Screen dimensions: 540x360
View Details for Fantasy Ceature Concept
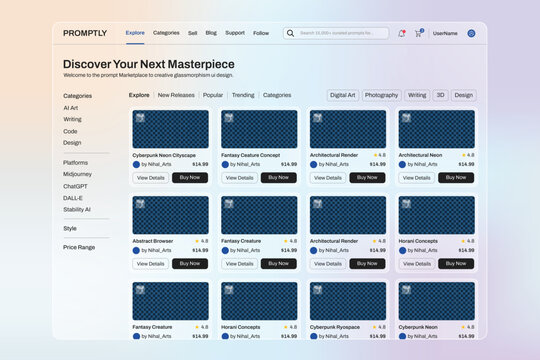pos(239,178)
